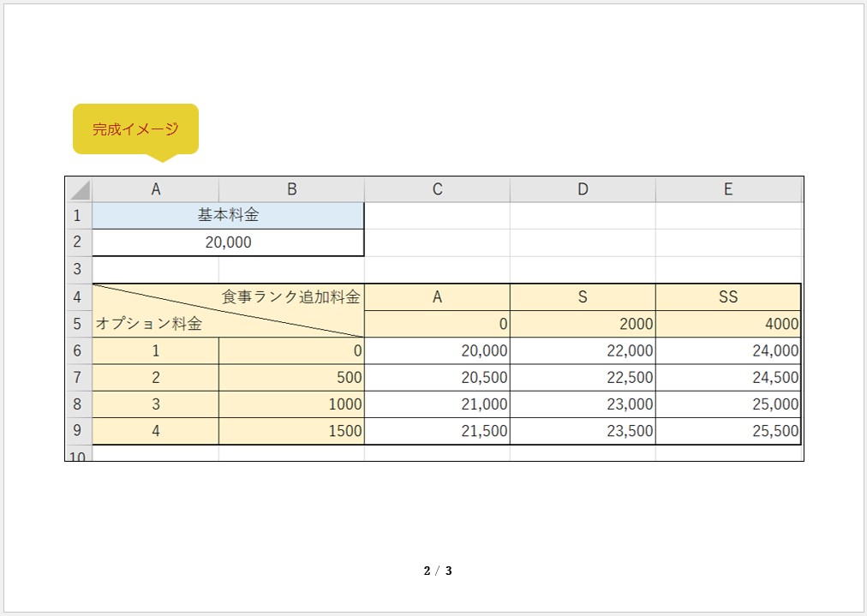
Task: Click the 22,500 cell
Action: coord(583,377)
